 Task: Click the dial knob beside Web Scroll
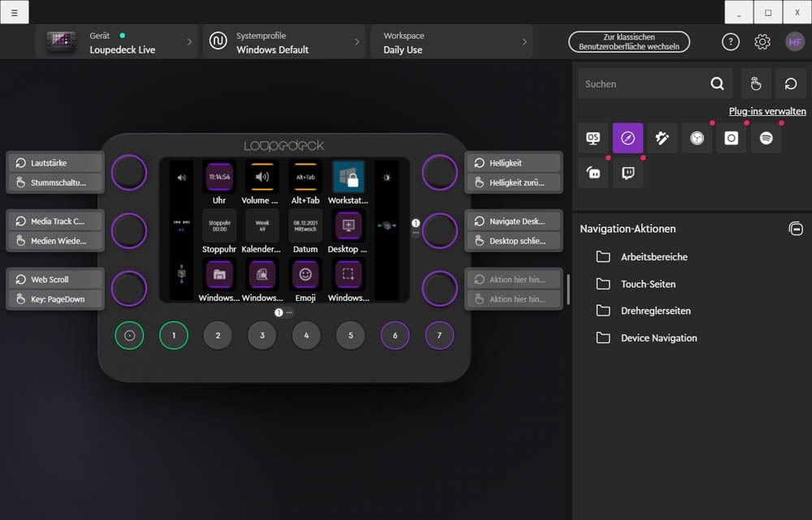[x=129, y=289]
